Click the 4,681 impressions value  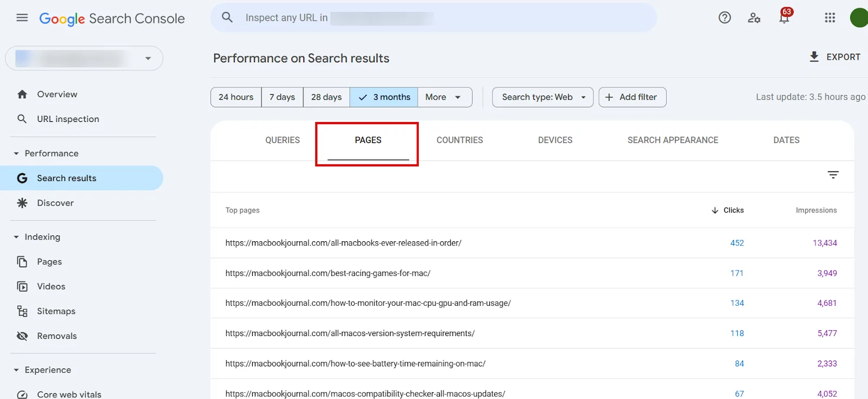827,303
